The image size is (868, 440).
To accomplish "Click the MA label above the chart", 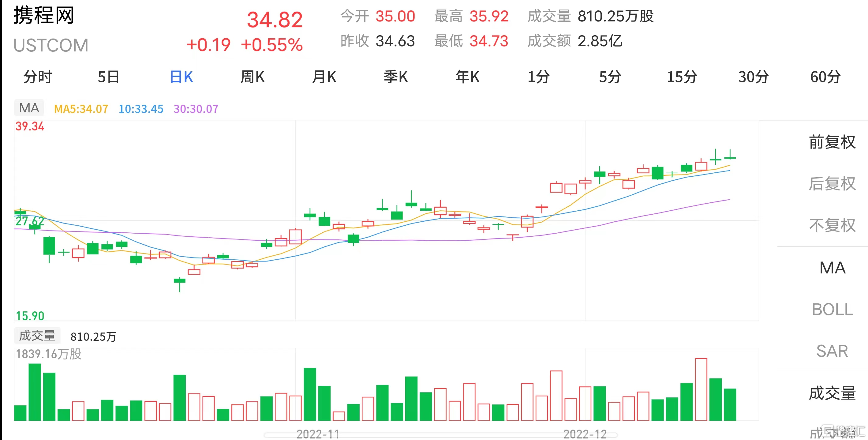I will coord(29,108).
